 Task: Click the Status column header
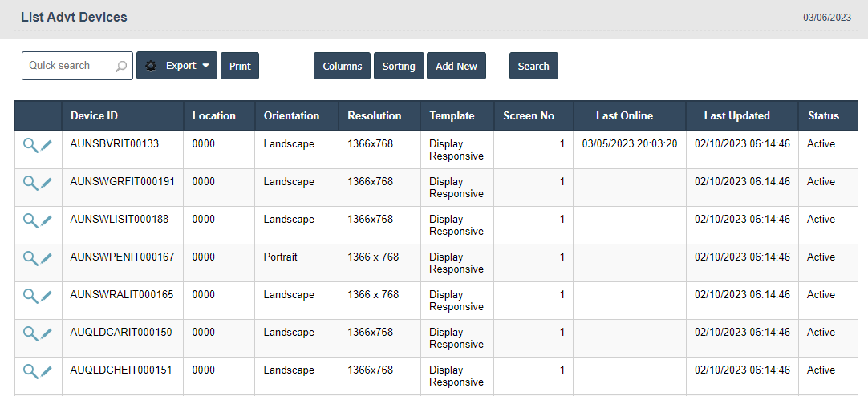[823, 116]
